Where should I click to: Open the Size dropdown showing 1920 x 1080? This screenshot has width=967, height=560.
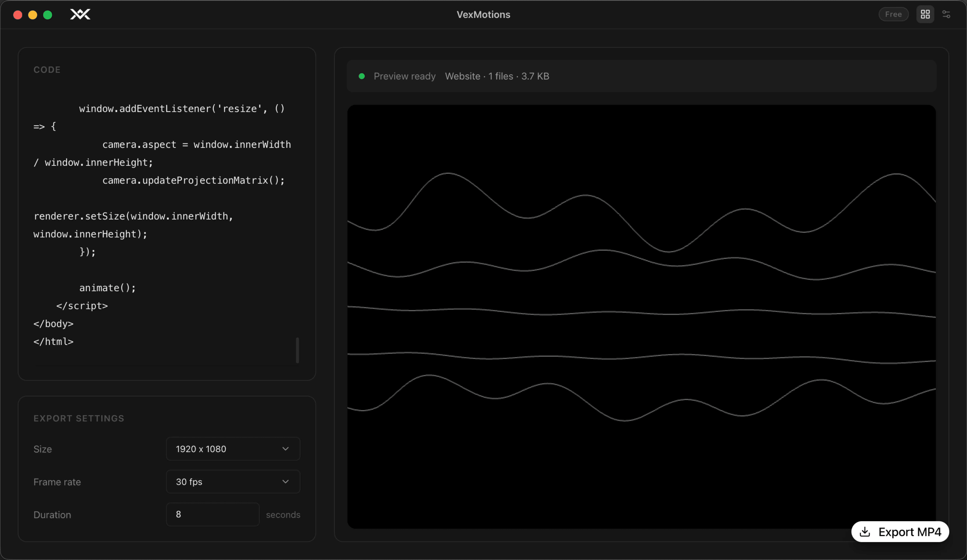233,449
